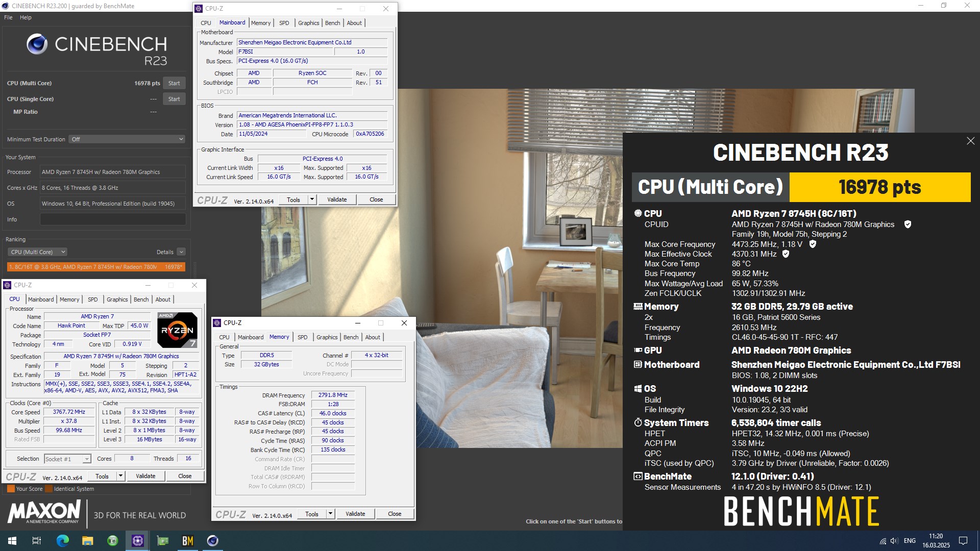Open the Minimum Test Duration dropdown

point(127,139)
